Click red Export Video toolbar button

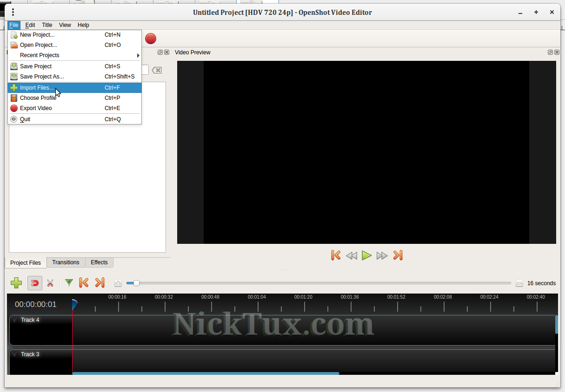point(151,39)
